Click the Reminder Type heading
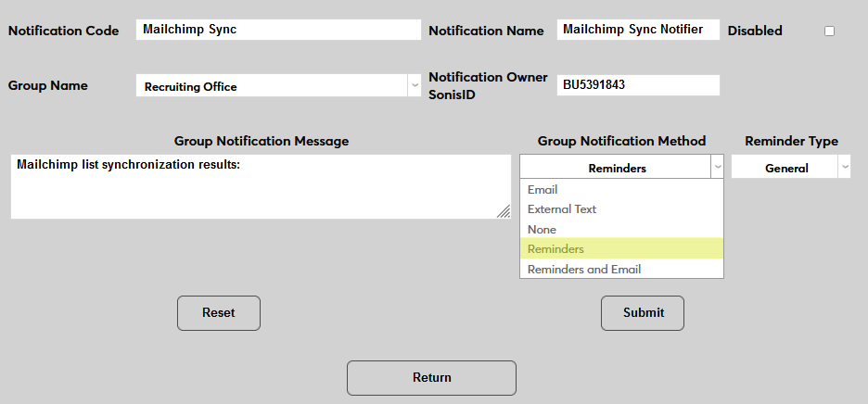Viewport: 868px width, 404px height. 791,141
